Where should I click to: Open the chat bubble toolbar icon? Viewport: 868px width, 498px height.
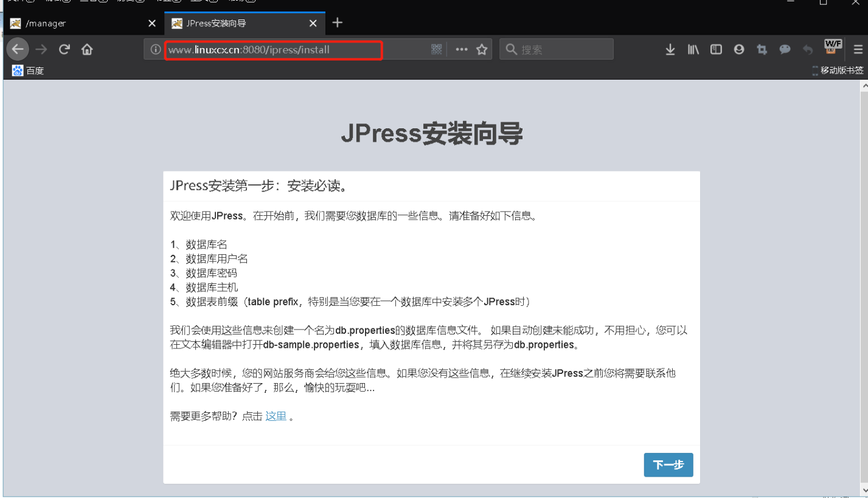point(785,49)
